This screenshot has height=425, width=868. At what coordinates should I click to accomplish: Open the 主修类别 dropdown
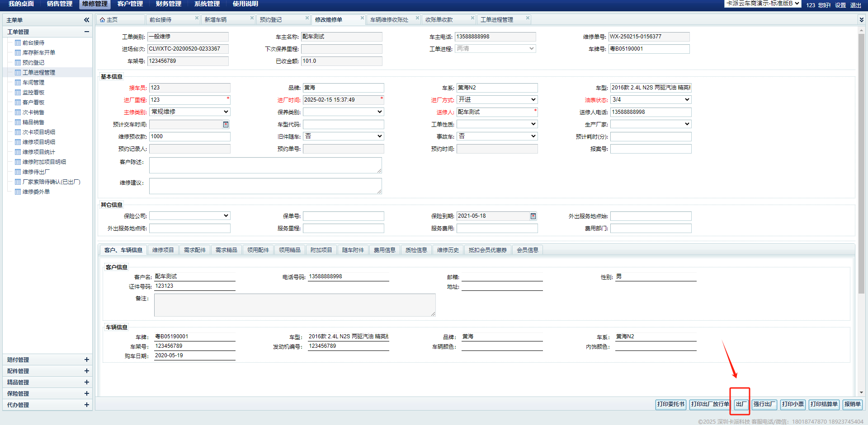point(189,112)
